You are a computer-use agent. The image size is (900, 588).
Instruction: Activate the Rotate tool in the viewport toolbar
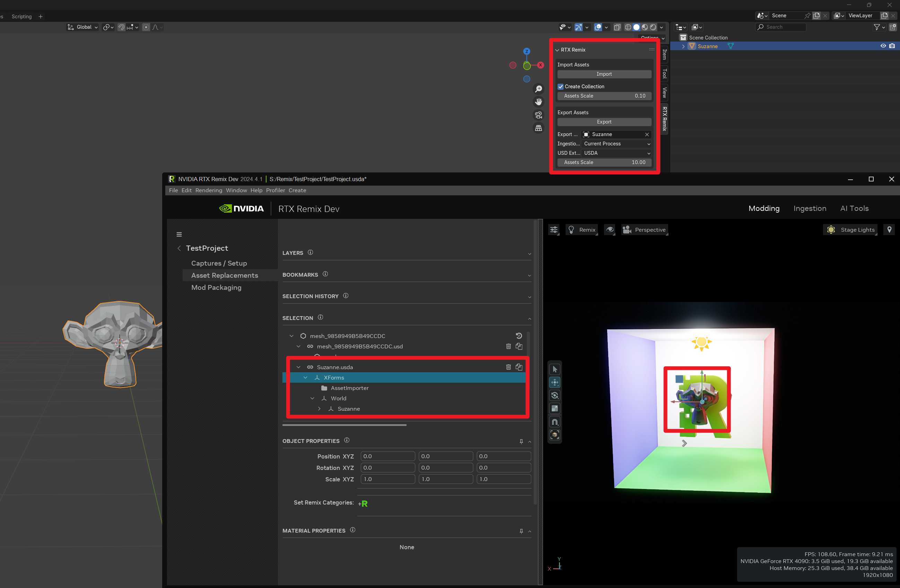[555, 395]
